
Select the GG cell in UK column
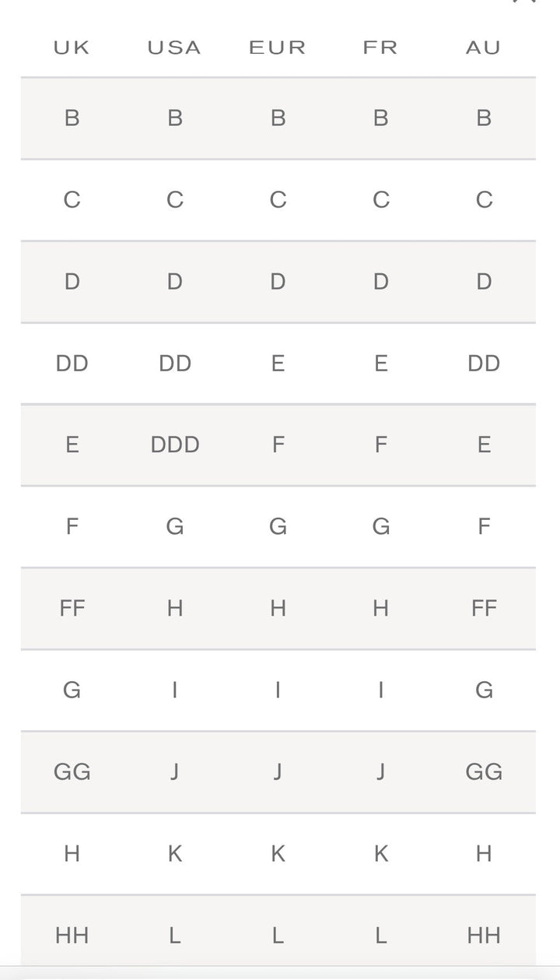click(x=72, y=772)
